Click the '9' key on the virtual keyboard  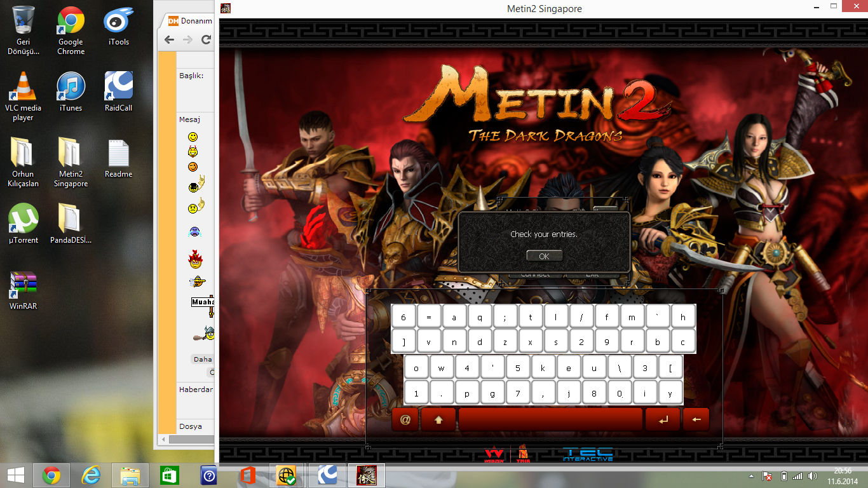click(607, 342)
